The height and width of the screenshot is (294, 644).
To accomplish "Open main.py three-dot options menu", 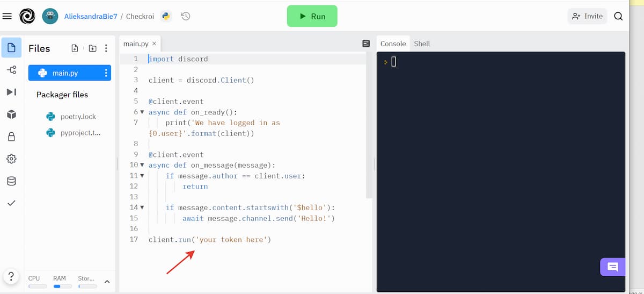I will pos(106,73).
